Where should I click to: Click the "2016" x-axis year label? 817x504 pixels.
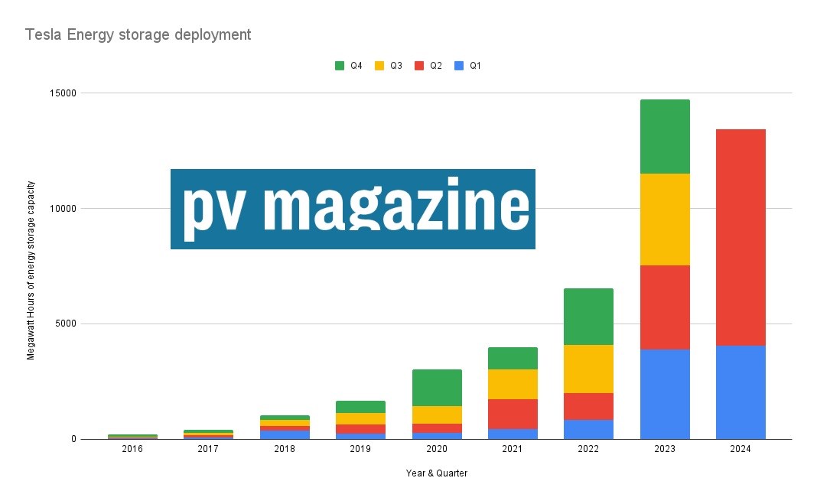pos(132,449)
